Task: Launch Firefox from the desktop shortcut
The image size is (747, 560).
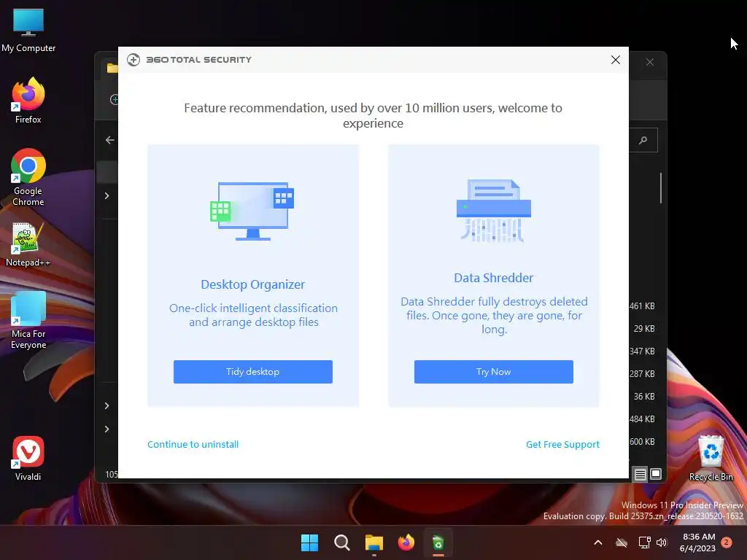Action: click(28, 101)
